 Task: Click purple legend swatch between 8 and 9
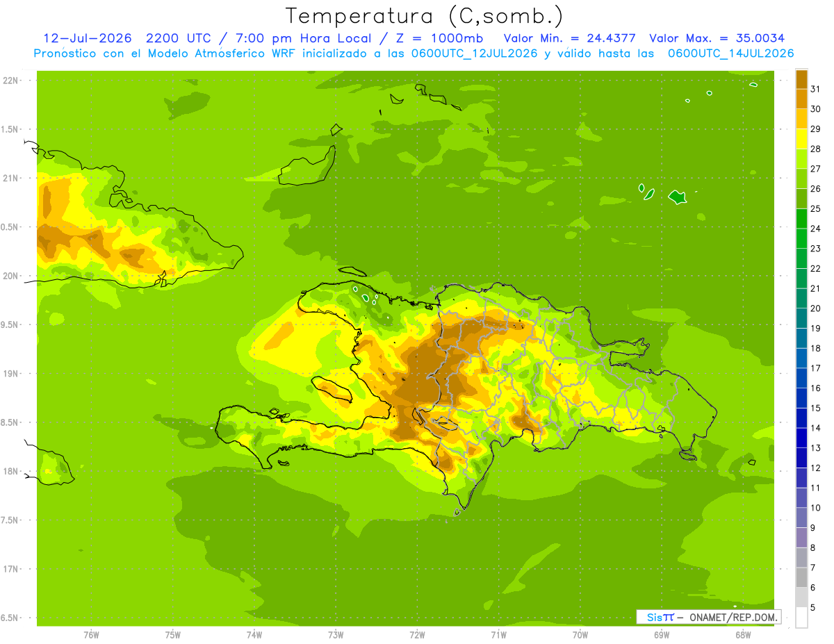pos(801,538)
